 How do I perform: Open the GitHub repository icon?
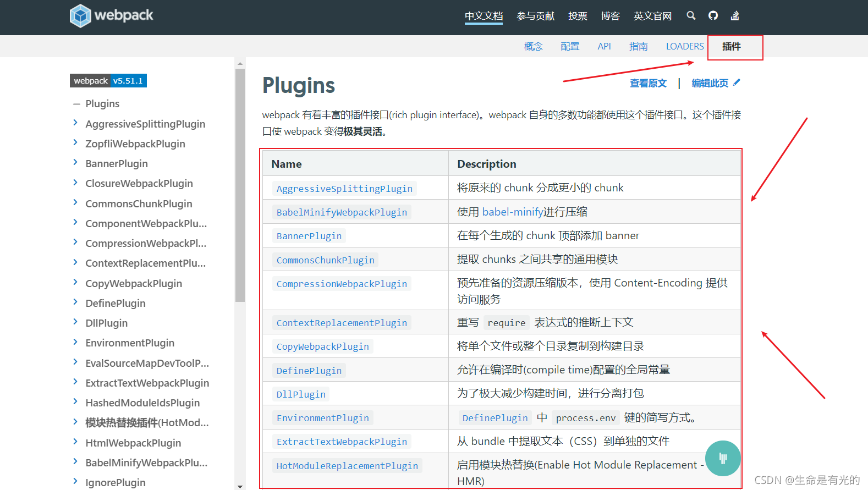click(x=713, y=15)
